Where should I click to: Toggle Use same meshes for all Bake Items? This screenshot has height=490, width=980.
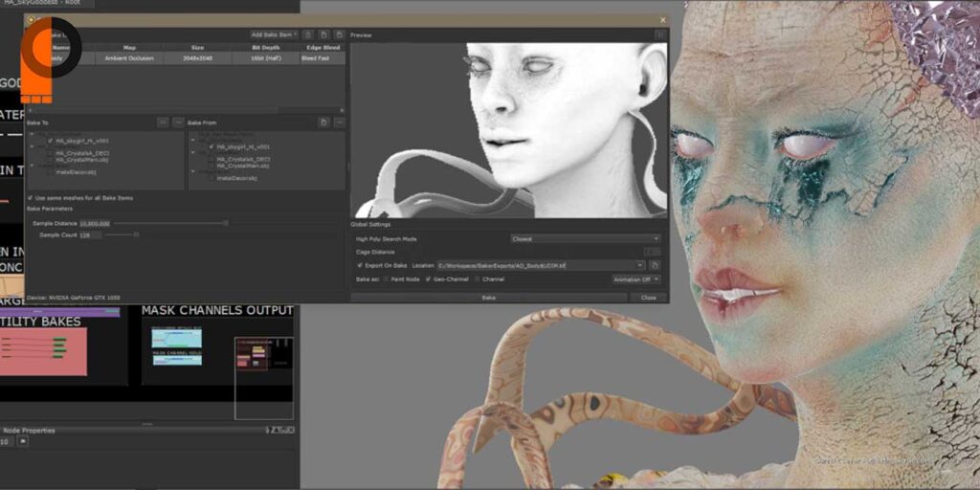tap(31, 197)
